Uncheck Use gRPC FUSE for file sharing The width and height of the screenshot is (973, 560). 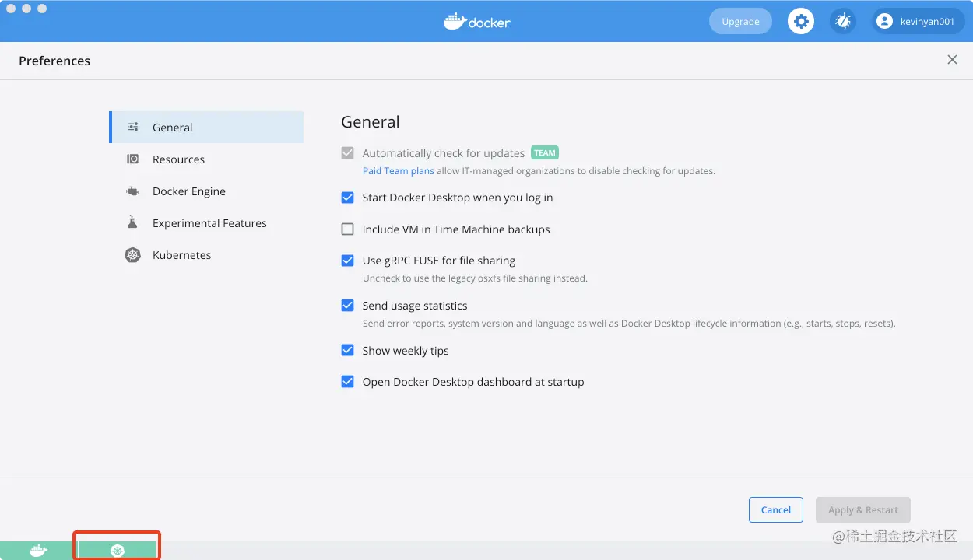(348, 261)
